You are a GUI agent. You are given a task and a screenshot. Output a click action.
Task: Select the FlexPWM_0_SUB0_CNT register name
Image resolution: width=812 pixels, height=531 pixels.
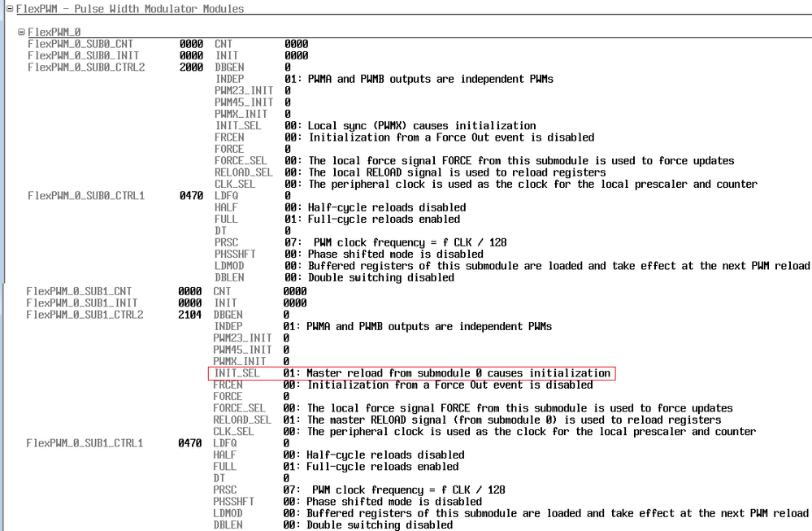(x=80, y=44)
